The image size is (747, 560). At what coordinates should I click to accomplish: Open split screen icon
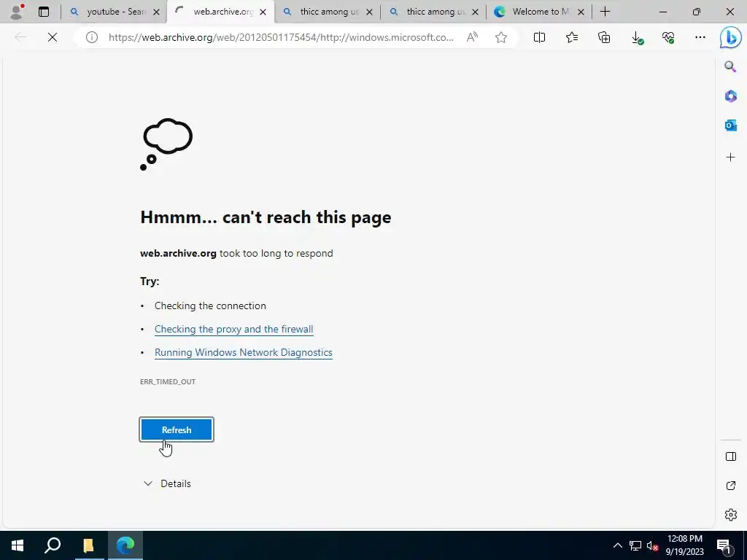click(539, 37)
